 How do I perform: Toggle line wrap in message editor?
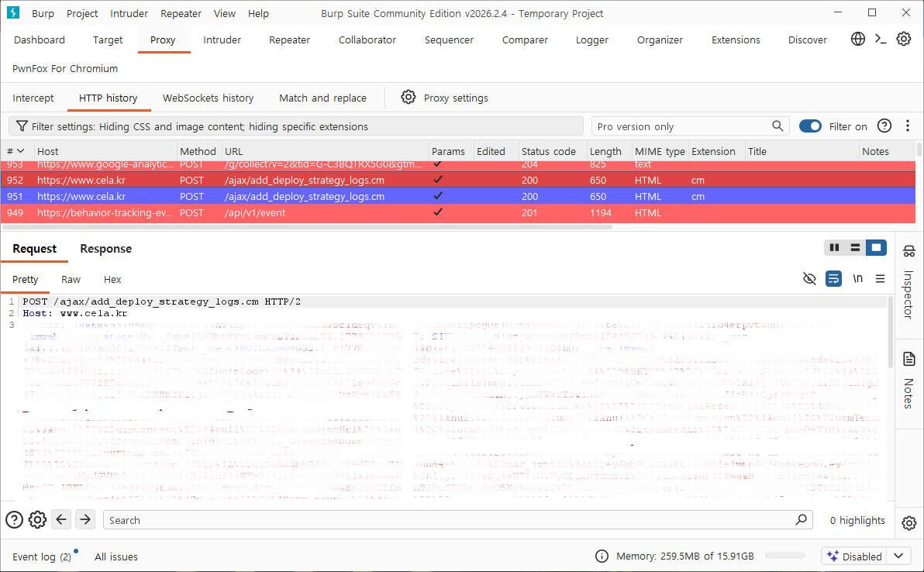(833, 278)
